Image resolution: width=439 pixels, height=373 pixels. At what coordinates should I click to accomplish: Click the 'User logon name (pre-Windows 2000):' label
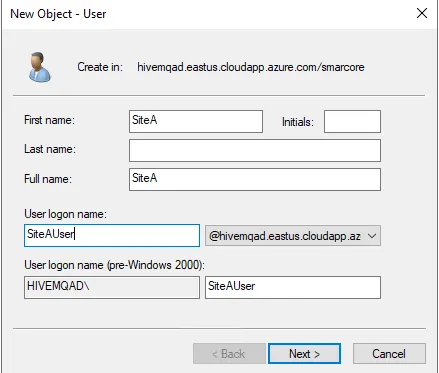114,265
